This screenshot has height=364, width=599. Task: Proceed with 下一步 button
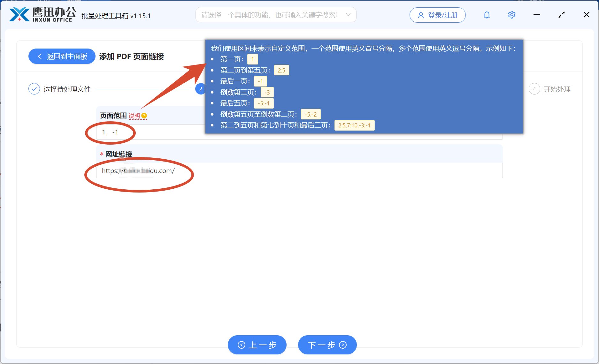327,345
